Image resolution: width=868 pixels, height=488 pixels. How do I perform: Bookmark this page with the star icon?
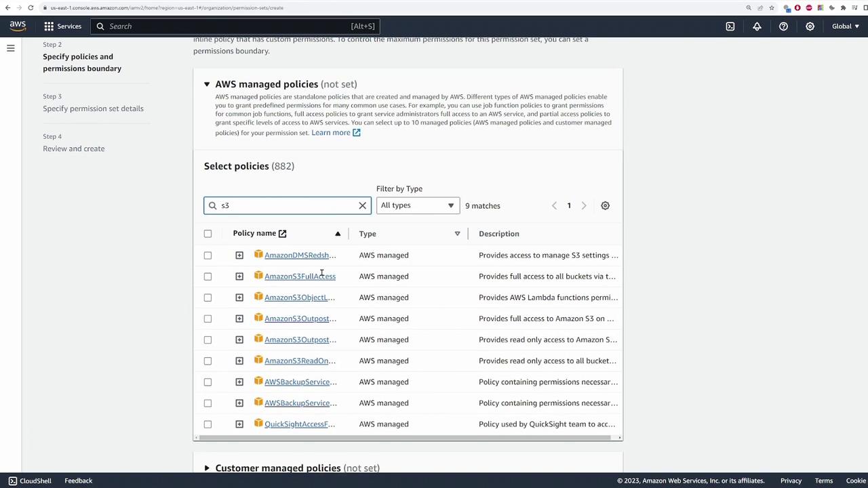(x=772, y=7)
